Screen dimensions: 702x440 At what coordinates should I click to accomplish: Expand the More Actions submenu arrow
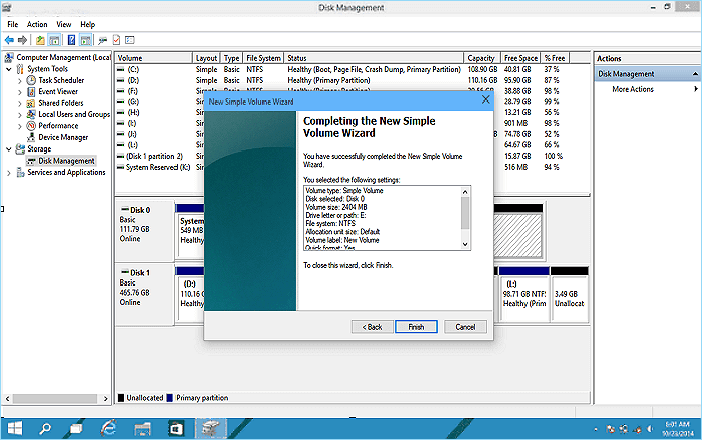click(x=695, y=90)
